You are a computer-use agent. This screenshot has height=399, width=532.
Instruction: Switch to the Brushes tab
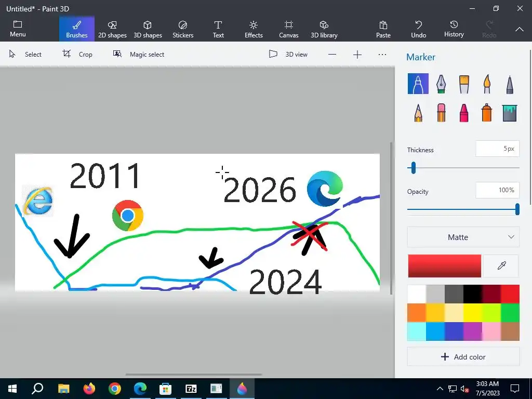pos(77,29)
